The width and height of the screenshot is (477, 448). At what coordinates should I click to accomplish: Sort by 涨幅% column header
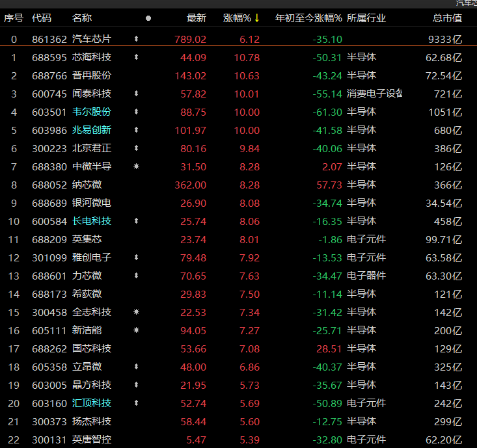237,18
